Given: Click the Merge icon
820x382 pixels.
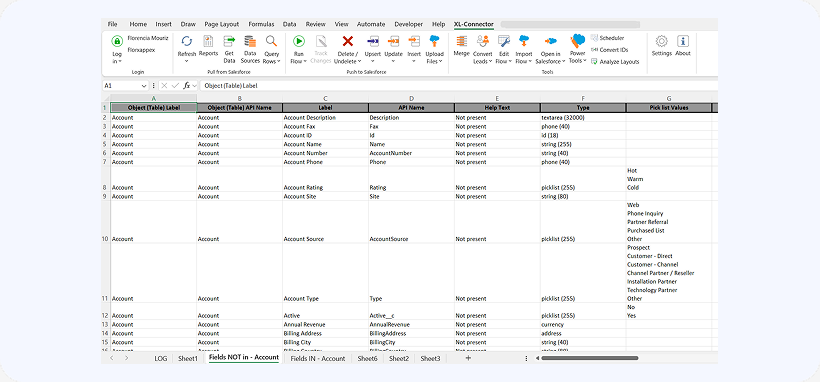Looking at the screenshot, I should coord(461,41).
